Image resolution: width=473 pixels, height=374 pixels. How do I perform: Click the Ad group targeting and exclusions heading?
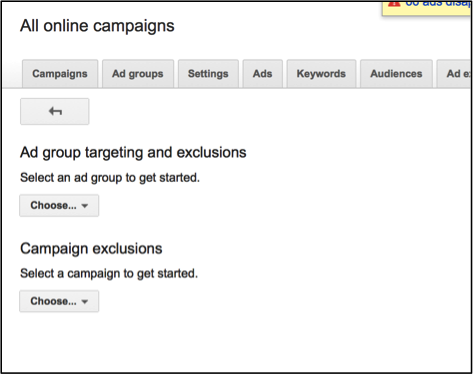pos(133,153)
